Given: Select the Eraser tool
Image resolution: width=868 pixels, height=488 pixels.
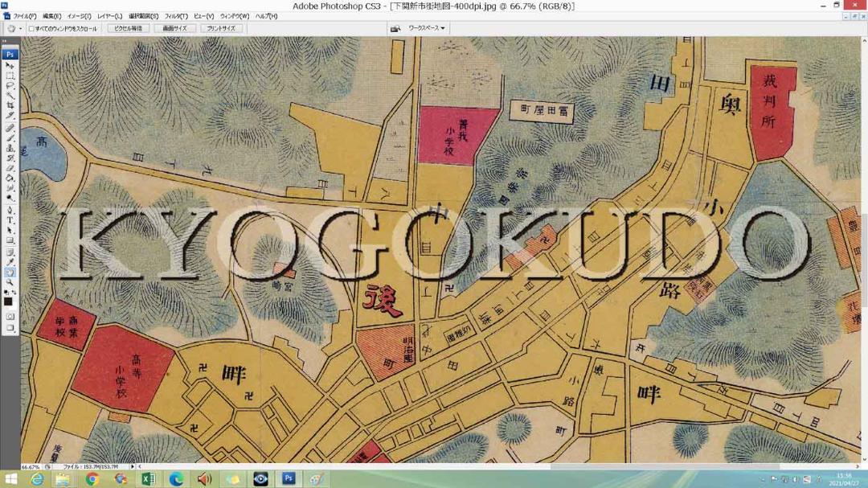Looking at the screenshot, I should tap(10, 168).
